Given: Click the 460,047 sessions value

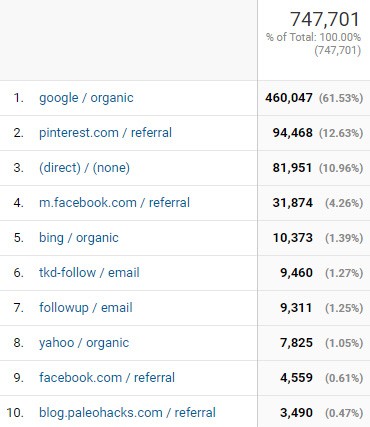Looking at the screenshot, I should [x=289, y=98].
